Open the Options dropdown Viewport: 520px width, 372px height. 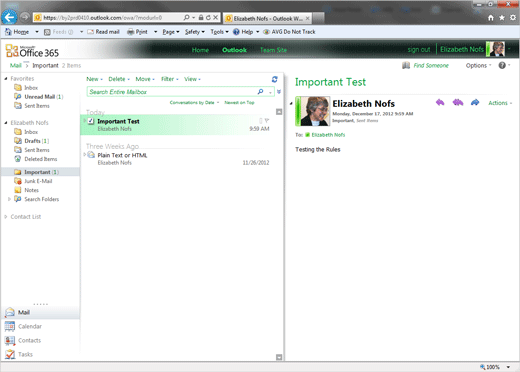[x=478, y=65]
